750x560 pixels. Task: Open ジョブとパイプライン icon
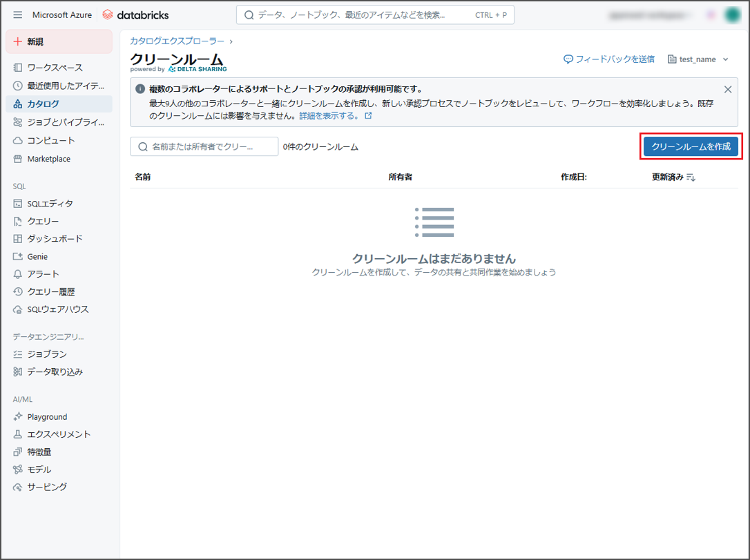click(x=18, y=122)
